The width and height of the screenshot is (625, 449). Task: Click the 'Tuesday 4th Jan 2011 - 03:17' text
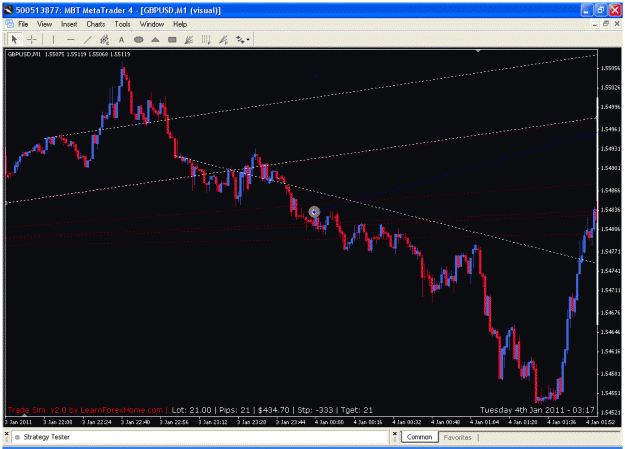pos(537,410)
